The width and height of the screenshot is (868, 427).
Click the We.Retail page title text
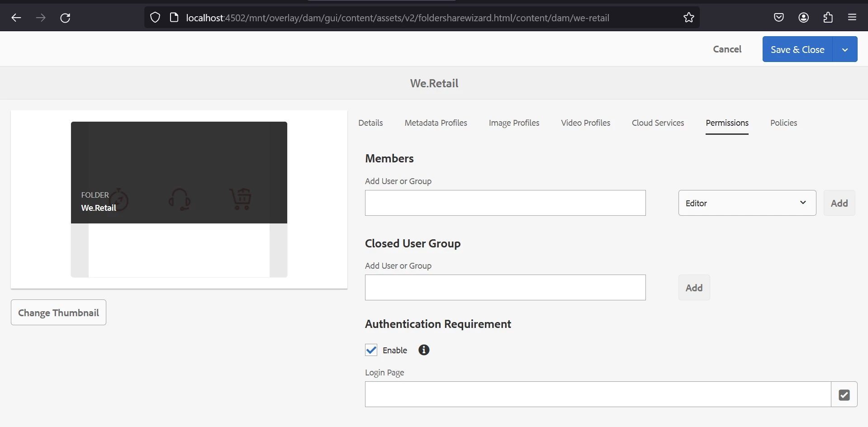tap(434, 83)
